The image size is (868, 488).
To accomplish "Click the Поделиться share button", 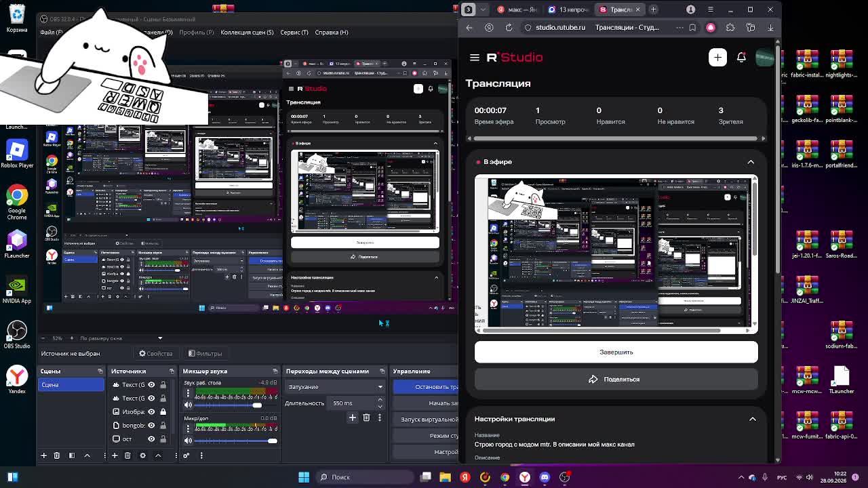I will click(x=616, y=380).
